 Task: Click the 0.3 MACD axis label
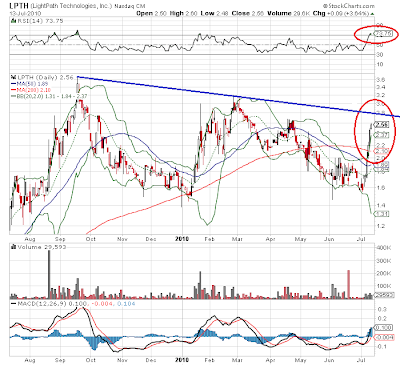point(382,309)
